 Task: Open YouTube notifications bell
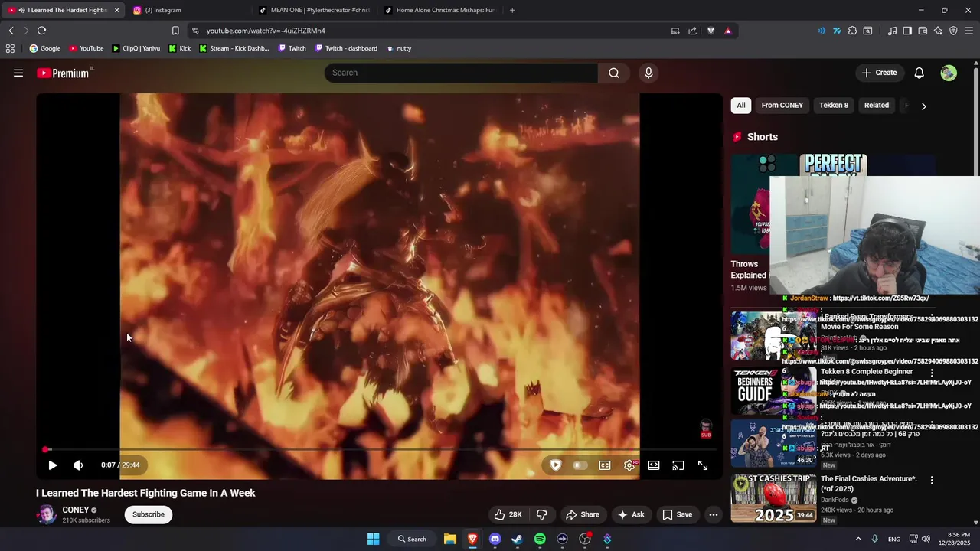[920, 73]
